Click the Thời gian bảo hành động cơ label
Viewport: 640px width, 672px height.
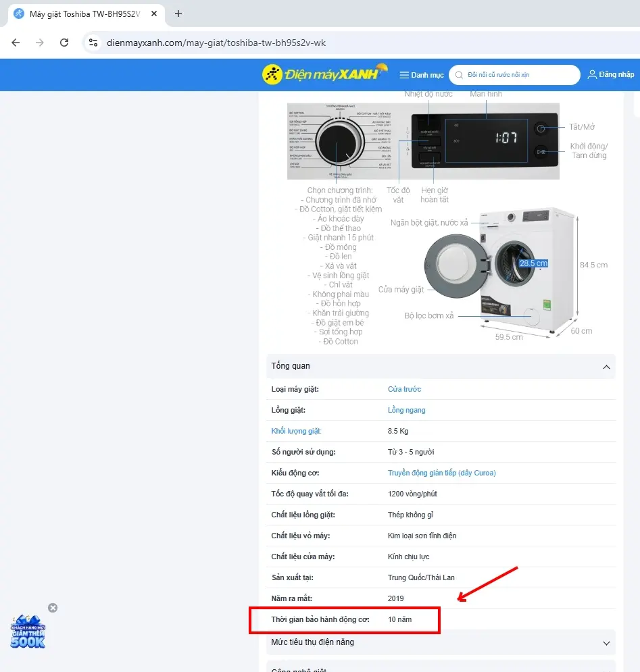[320, 620]
